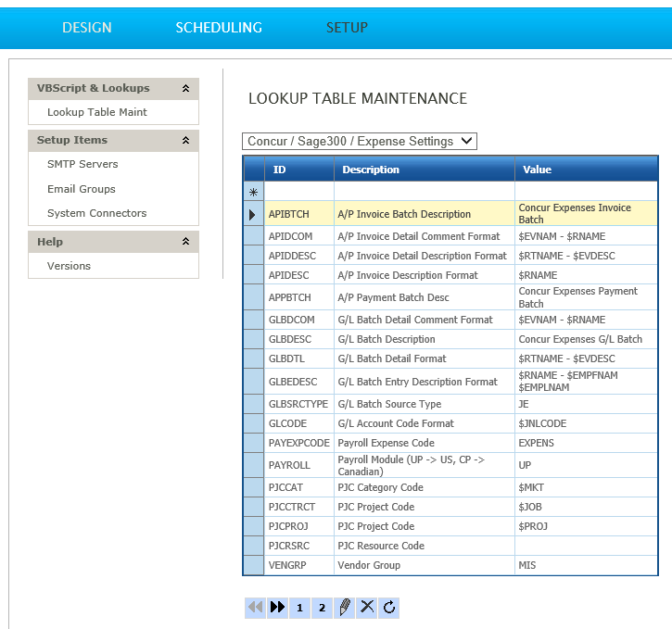
Task: Open SMTP Servers setup item
Action: pos(82,164)
